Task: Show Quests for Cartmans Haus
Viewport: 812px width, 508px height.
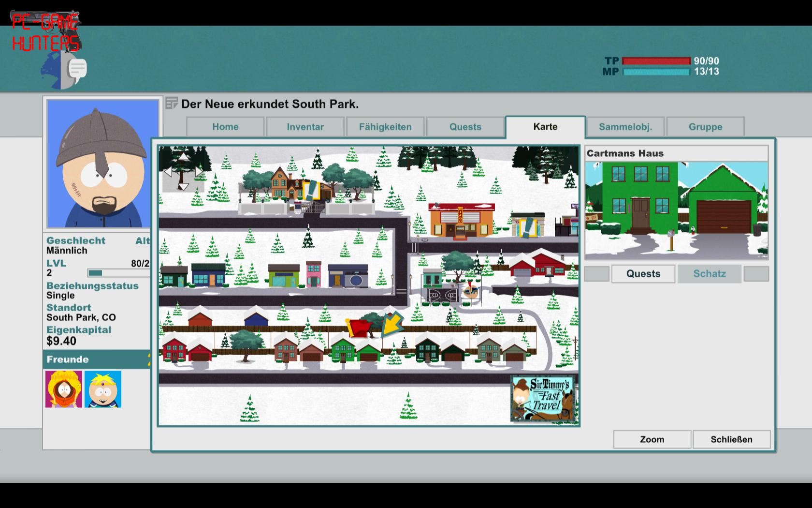Action: point(643,274)
